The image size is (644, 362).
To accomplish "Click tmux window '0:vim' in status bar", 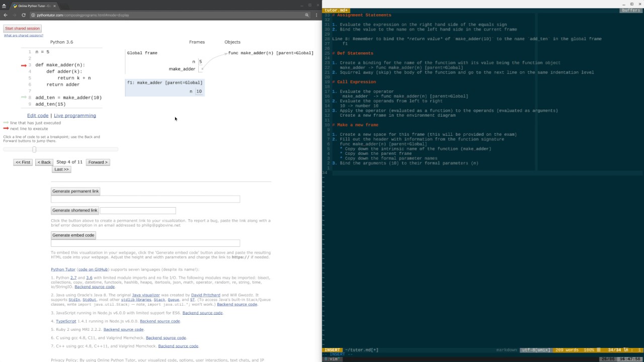I will 332,359.
